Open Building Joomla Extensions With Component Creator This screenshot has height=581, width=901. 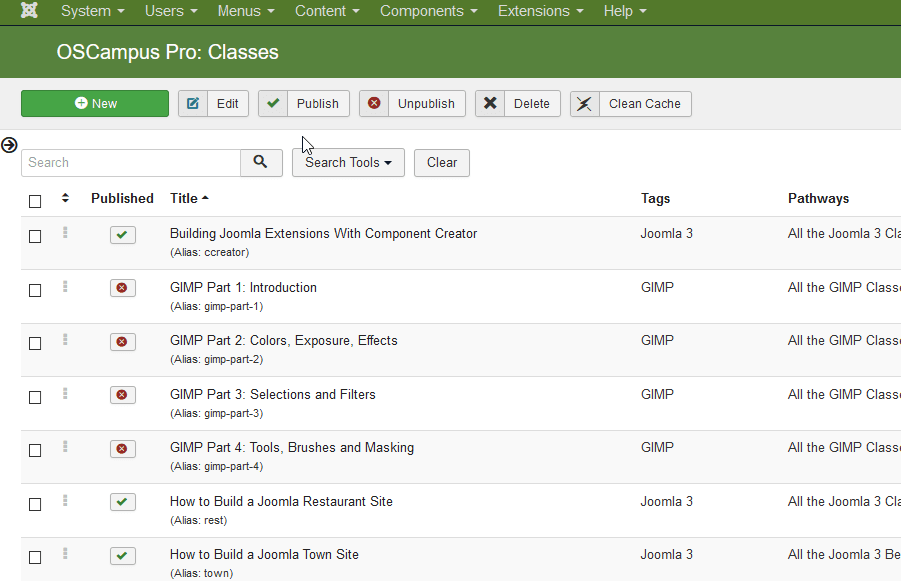[x=324, y=233]
